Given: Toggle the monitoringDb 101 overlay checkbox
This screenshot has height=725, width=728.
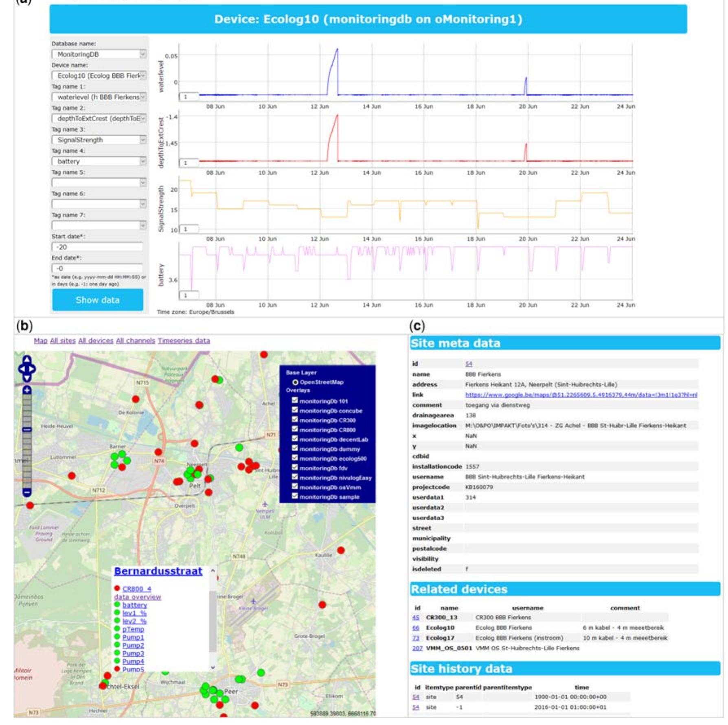Looking at the screenshot, I should pos(295,400).
